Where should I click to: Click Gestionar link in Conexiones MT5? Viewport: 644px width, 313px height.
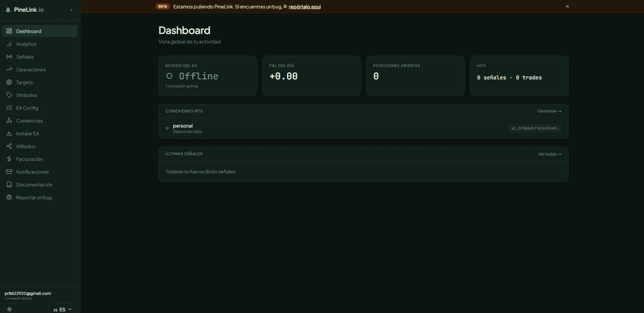coord(549,111)
